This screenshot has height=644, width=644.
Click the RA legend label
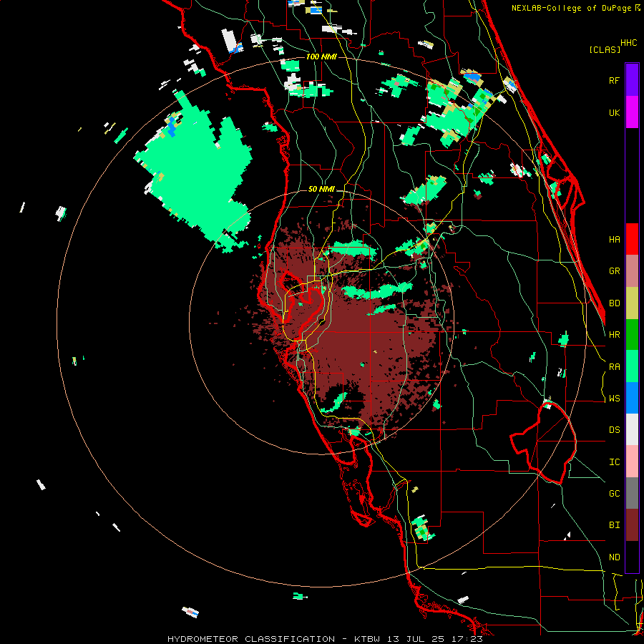pos(614,367)
